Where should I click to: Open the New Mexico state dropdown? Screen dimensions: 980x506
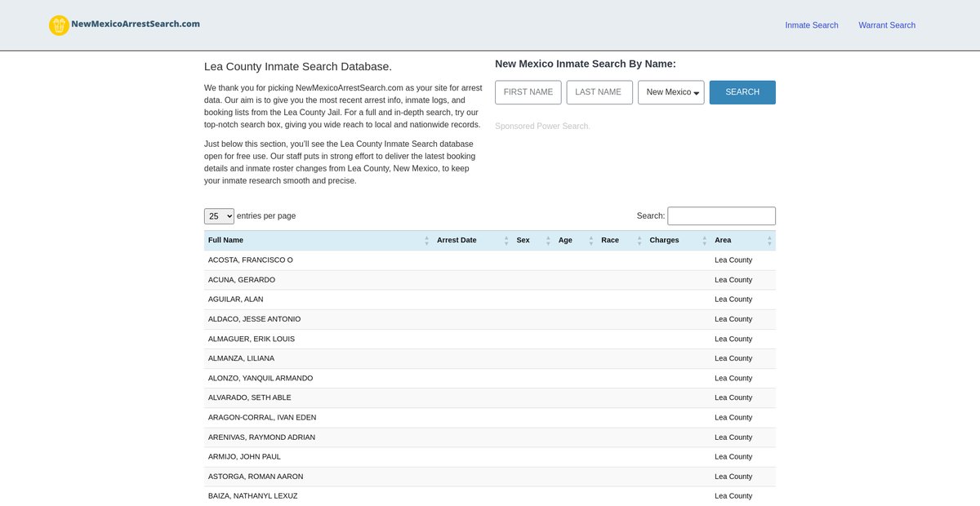[670, 92]
